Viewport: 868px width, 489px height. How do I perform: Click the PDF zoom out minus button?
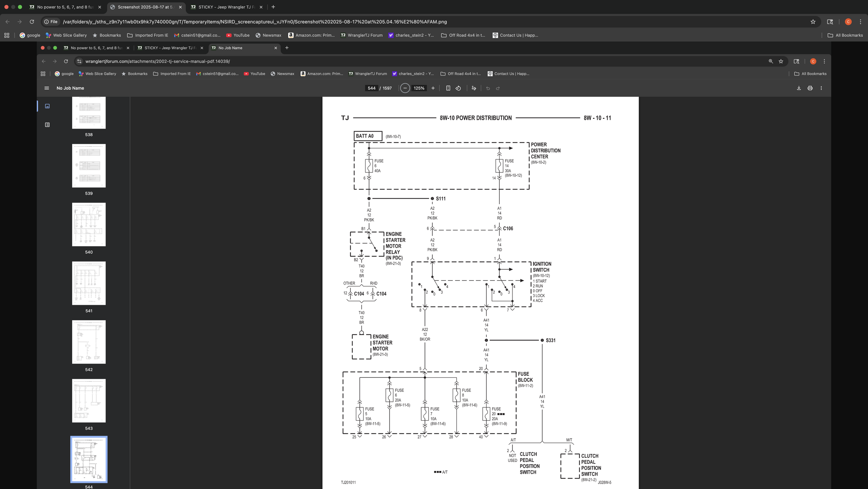point(405,88)
